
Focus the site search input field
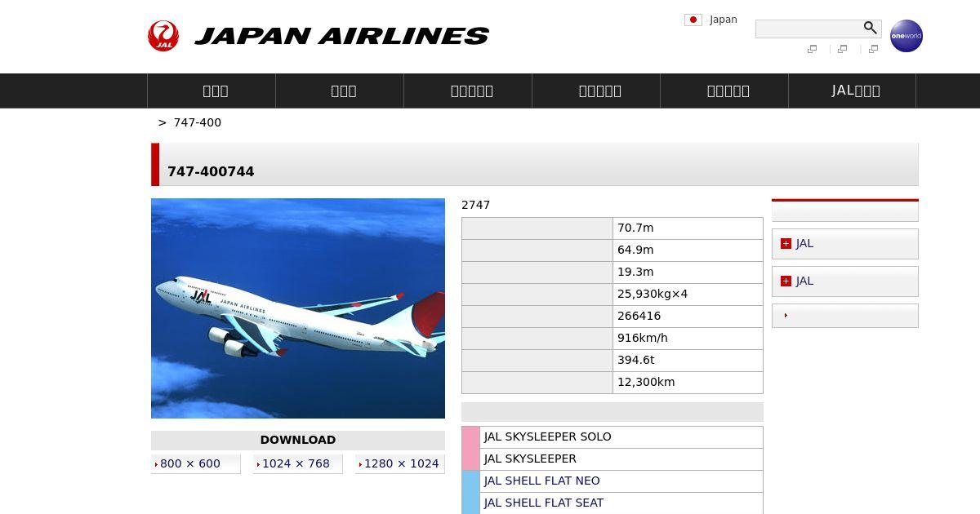point(808,29)
